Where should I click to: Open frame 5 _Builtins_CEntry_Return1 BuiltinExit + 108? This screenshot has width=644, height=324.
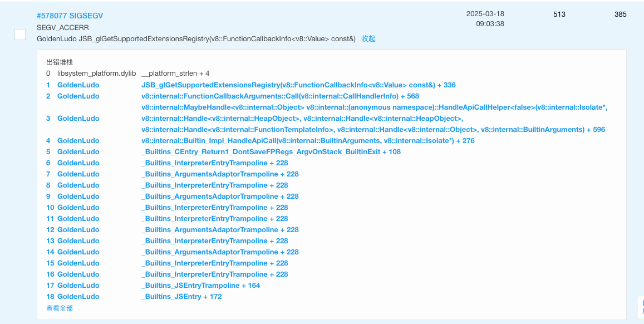[x=271, y=151]
